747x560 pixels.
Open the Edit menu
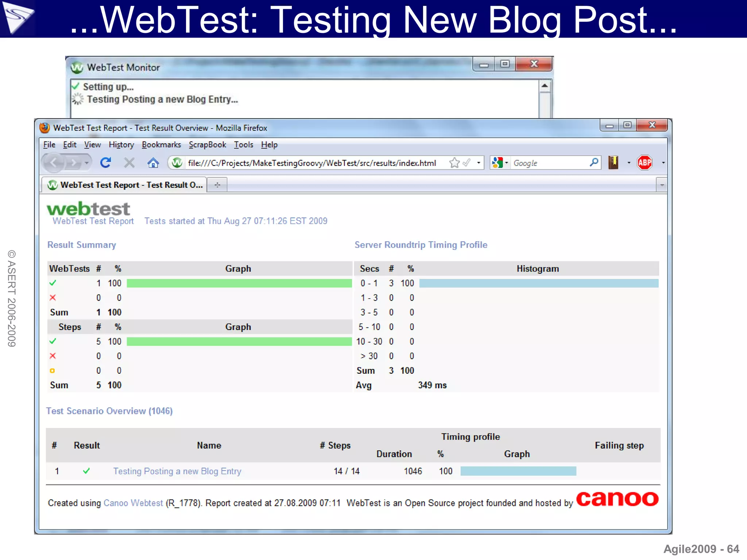coord(70,145)
